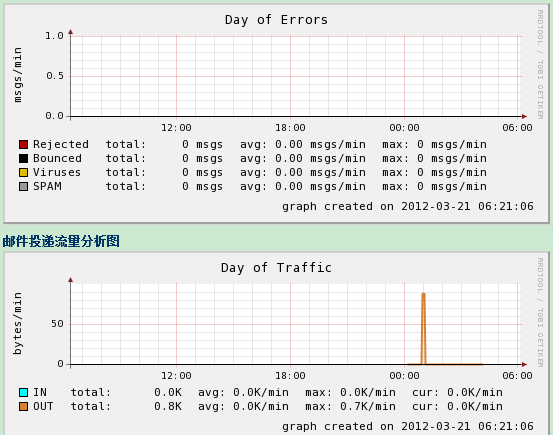This screenshot has width=553, height=435.
Task: Click the SPAM legend label
Action: coord(47,186)
